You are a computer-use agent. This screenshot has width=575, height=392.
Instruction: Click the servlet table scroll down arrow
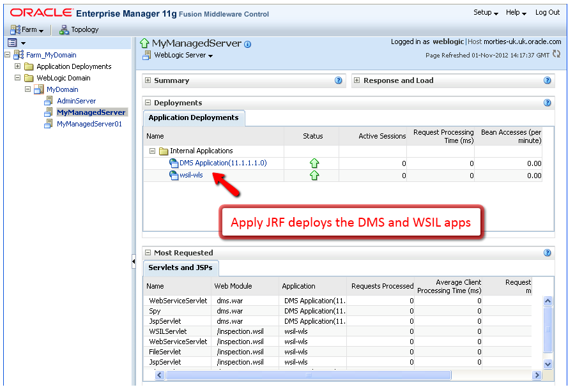[x=548, y=364]
